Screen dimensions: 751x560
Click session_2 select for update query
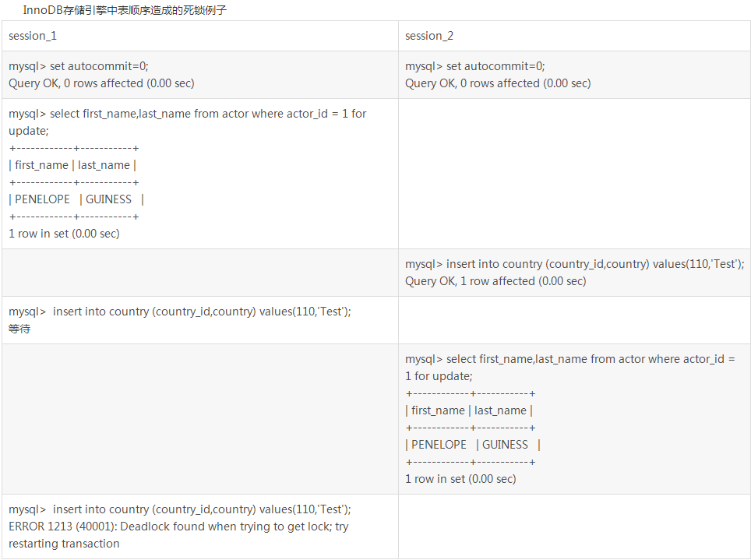pos(570,368)
